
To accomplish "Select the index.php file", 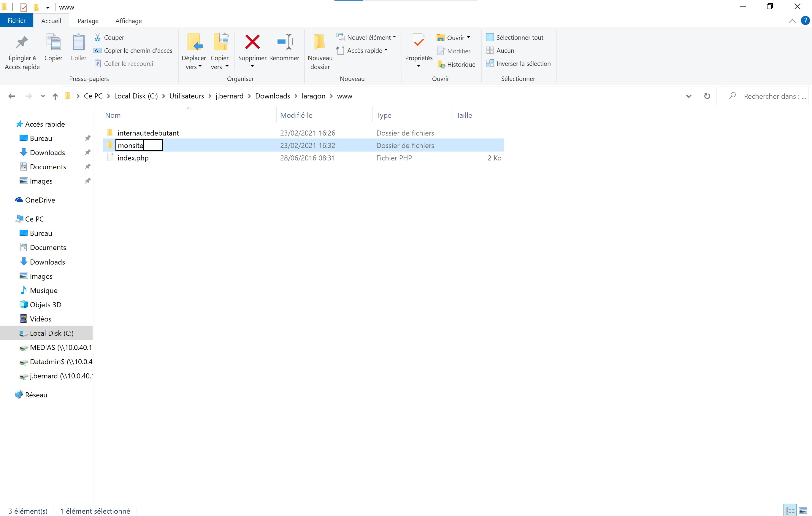I will (x=133, y=158).
